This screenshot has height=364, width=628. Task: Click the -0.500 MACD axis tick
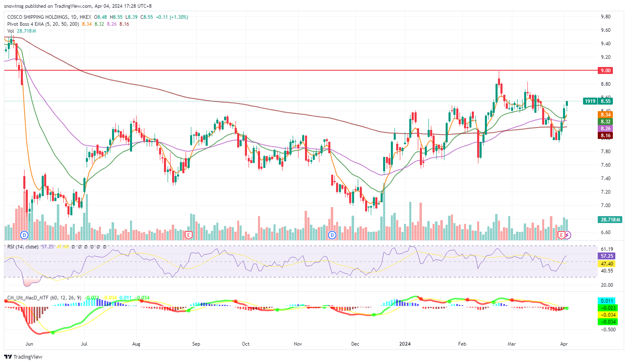coord(609,330)
